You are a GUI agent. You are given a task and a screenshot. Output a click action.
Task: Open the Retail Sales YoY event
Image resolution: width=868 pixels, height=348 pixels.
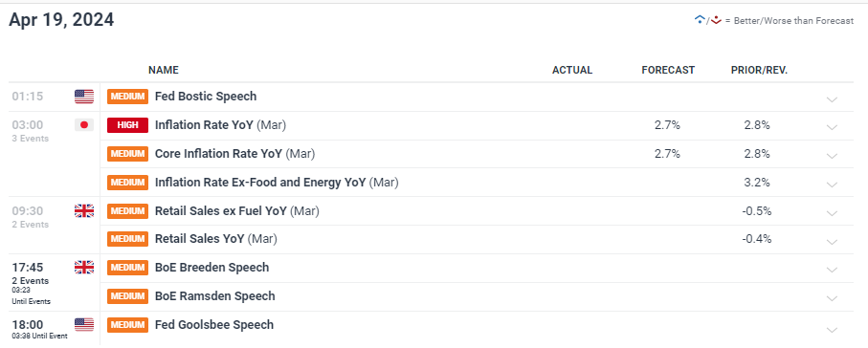pyautogui.click(x=216, y=239)
